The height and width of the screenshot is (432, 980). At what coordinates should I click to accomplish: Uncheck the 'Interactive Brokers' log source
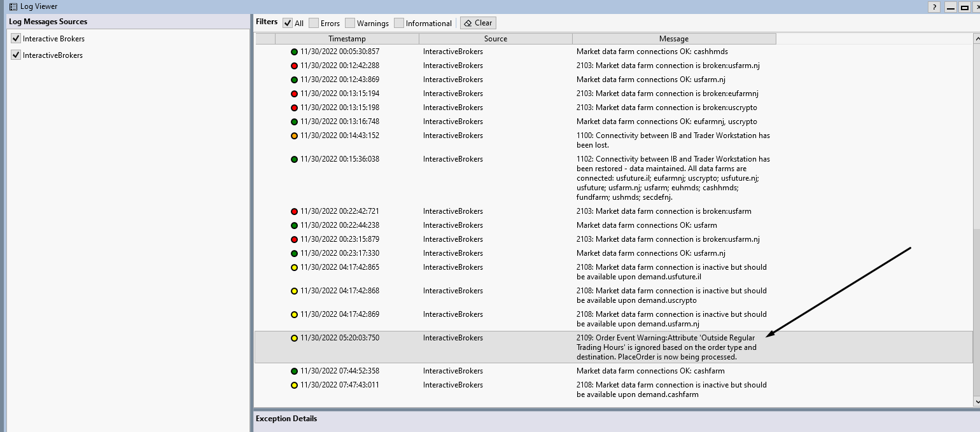(16, 38)
